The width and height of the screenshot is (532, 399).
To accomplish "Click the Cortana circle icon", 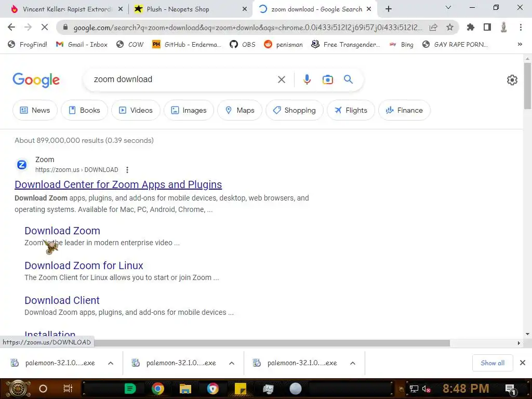I will click(43, 389).
